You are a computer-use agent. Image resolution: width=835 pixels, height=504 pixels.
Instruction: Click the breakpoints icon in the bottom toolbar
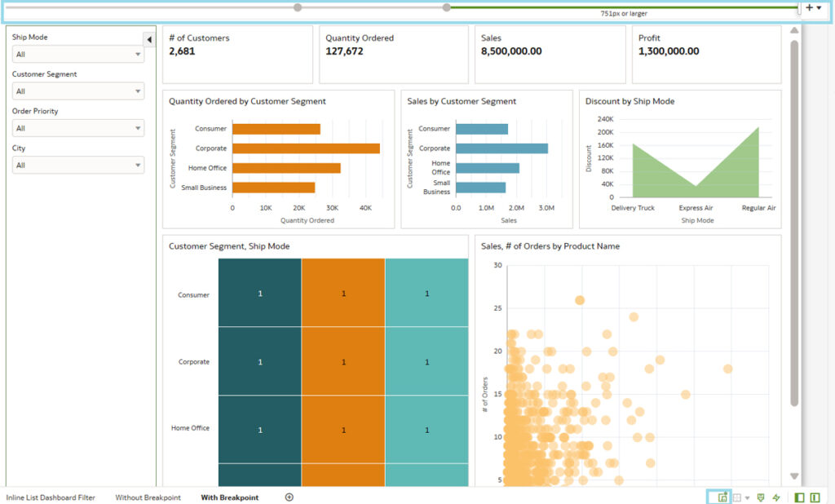722,497
